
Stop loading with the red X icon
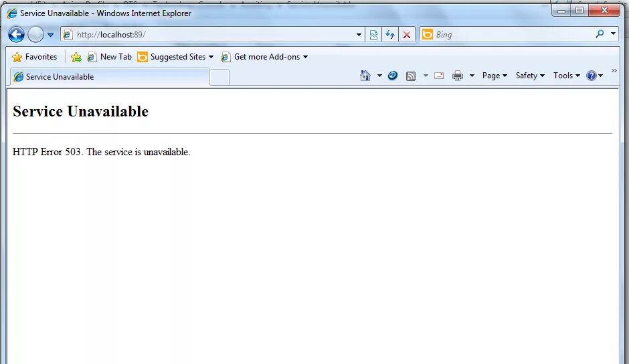(x=407, y=35)
